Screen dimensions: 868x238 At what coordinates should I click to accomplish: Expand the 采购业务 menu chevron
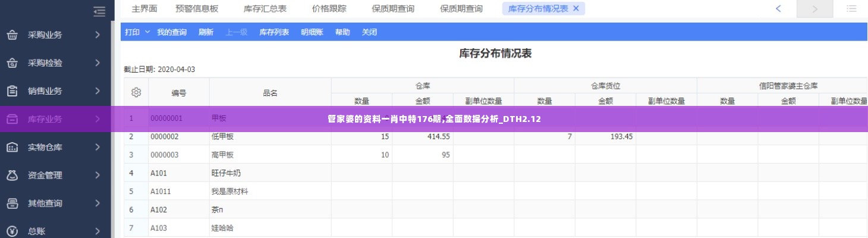tap(98, 35)
